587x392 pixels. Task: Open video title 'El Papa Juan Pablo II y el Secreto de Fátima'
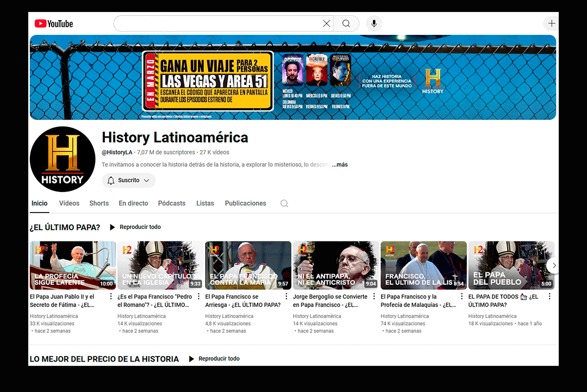62,301
